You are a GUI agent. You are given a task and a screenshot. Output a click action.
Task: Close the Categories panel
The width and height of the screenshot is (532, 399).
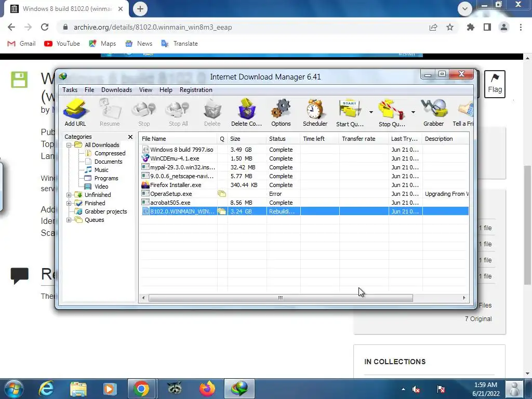click(x=130, y=137)
